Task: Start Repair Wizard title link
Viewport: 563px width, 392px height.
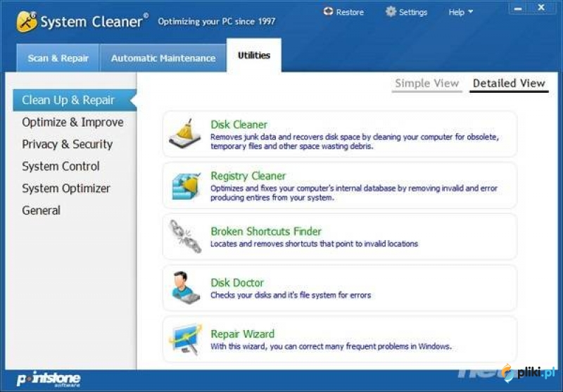Action: (x=242, y=334)
